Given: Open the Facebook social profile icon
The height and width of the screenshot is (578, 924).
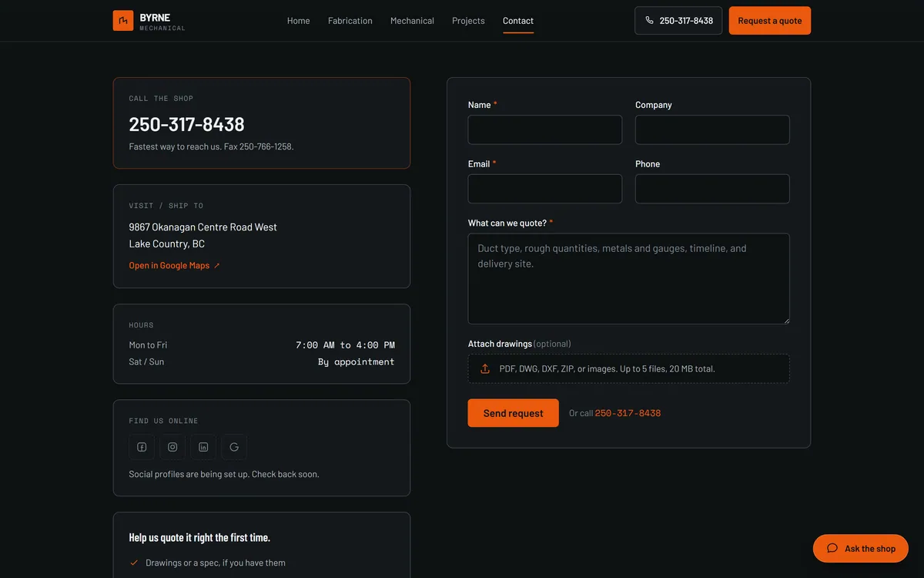Looking at the screenshot, I should [142, 447].
